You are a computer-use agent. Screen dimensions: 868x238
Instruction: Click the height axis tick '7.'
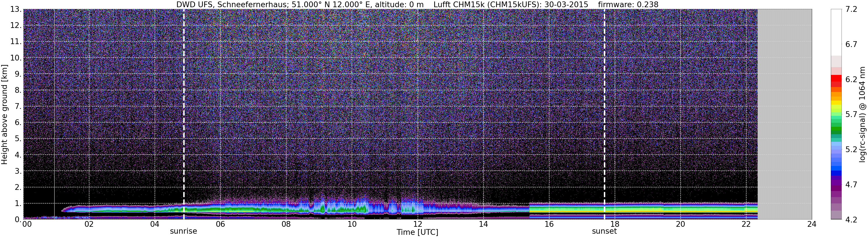(18, 107)
